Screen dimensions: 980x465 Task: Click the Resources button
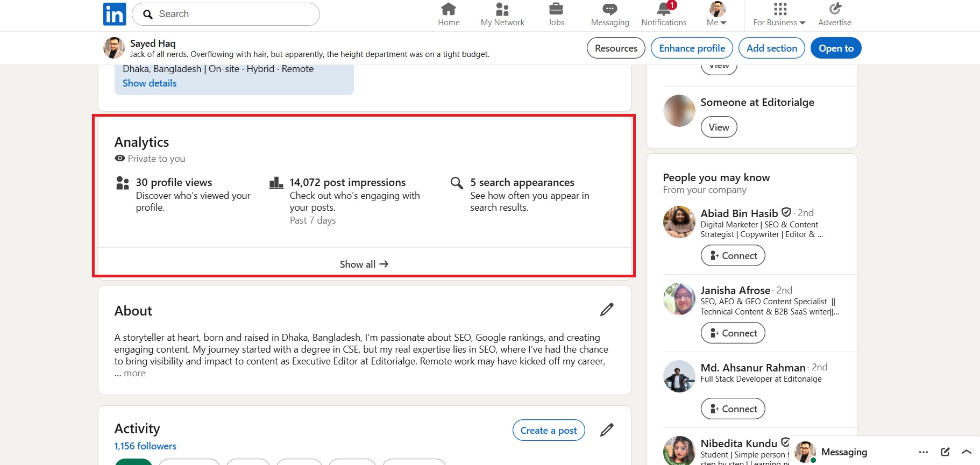tap(616, 48)
